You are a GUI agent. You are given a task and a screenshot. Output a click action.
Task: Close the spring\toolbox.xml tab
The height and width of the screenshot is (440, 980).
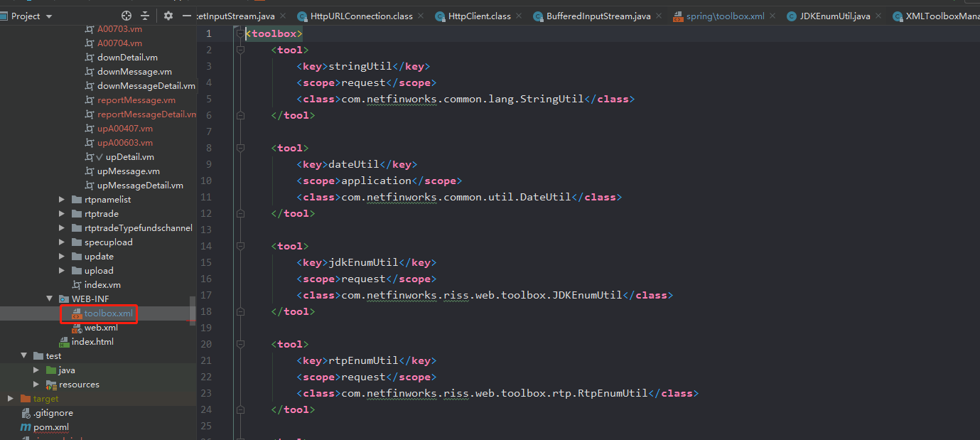coord(772,16)
